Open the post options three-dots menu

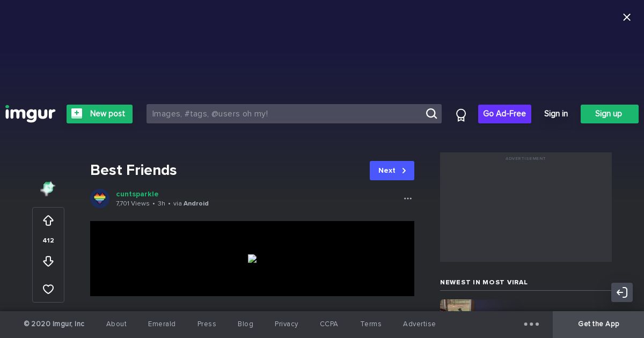pyautogui.click(x=408, y=199)
